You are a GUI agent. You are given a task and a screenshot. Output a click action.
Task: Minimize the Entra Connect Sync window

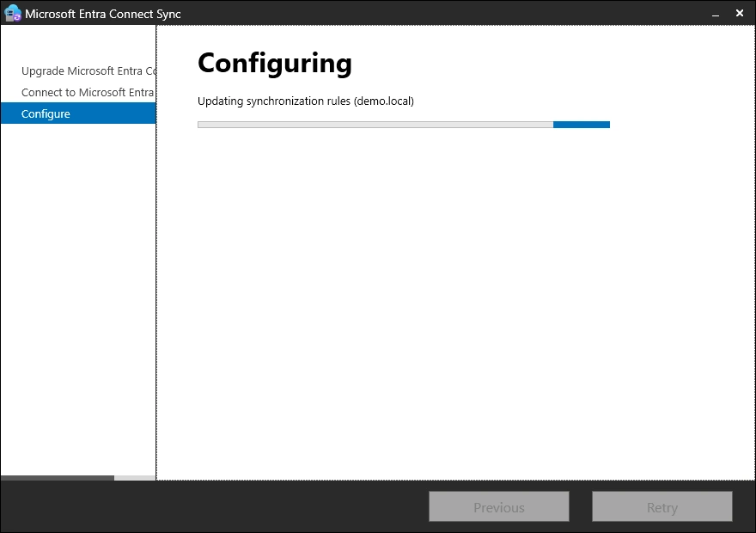click(x=715, y=14)
